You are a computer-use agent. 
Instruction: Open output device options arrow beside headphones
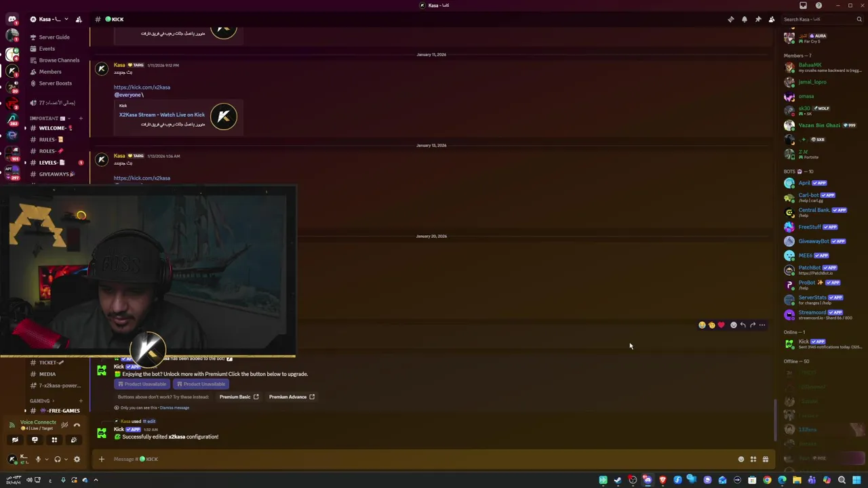coord(66,459)
